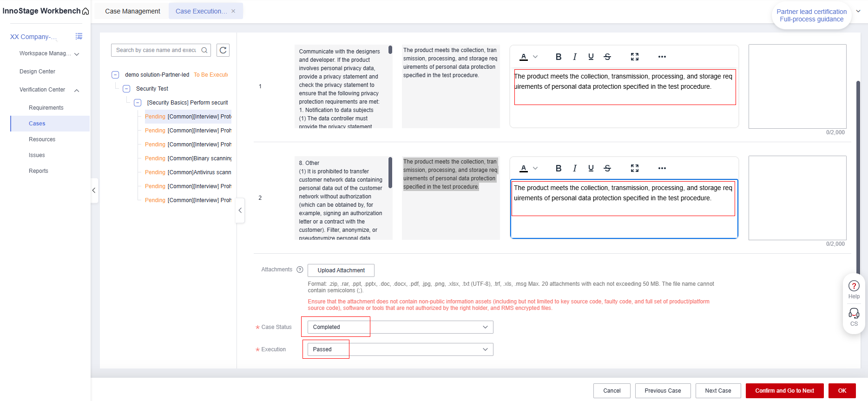
Task: Open font color dropdown in row 1 editor
Action: click(x=535, y=57)
